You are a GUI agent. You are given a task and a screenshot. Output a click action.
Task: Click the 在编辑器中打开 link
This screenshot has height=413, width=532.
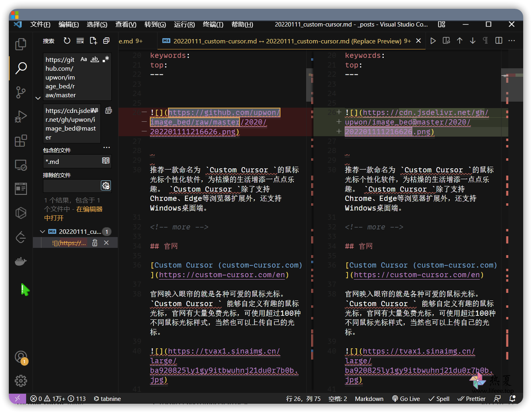[x=73, y=213]
